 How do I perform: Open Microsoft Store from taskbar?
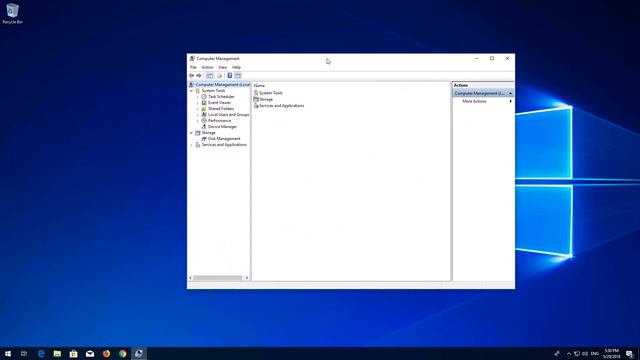[x=73, y=354]
